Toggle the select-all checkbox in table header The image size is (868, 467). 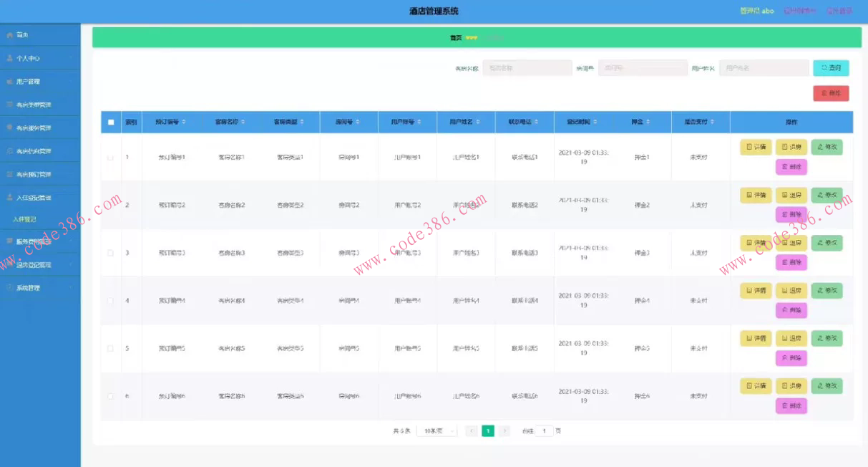pyautogui.click(x=111, y=122)
